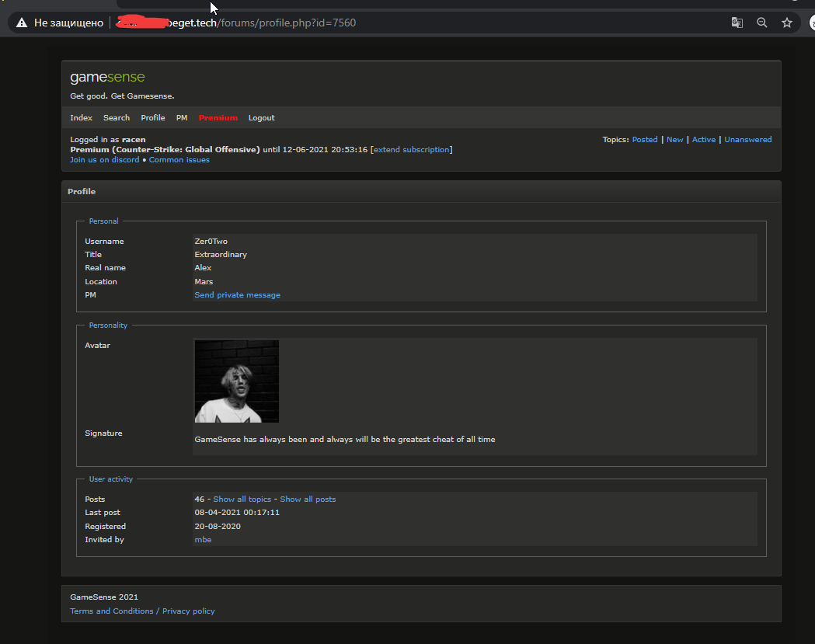Open the Search menu item
This screenshot has width=815, height=644.
click(x=117, y=118)
